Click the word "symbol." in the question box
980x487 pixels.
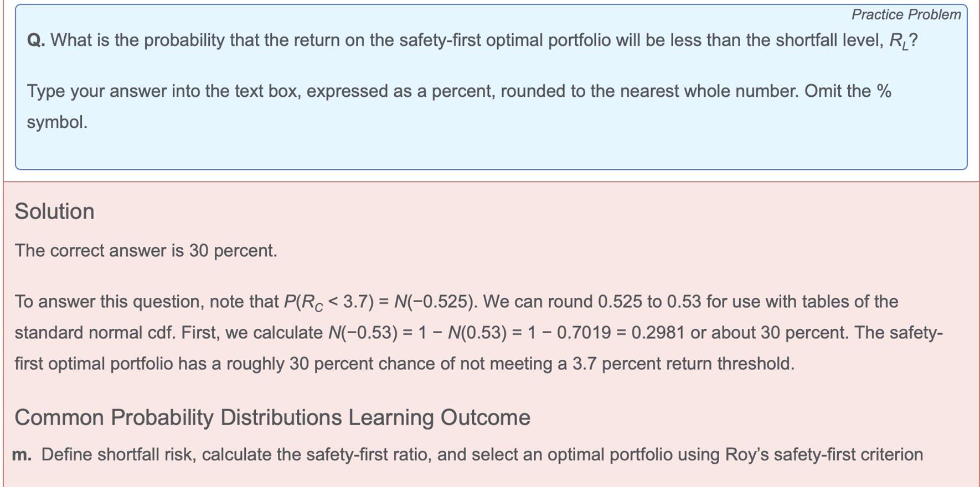57,122
